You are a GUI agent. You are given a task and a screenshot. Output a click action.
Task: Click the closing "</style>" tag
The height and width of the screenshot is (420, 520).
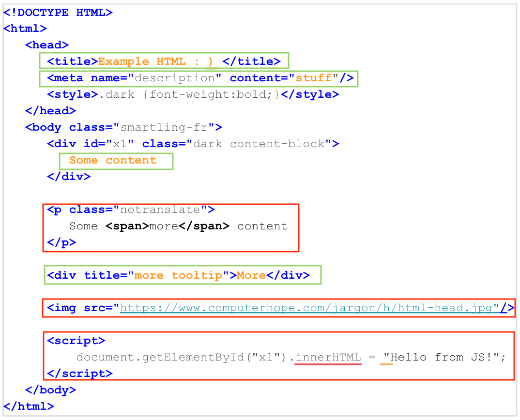310,94
